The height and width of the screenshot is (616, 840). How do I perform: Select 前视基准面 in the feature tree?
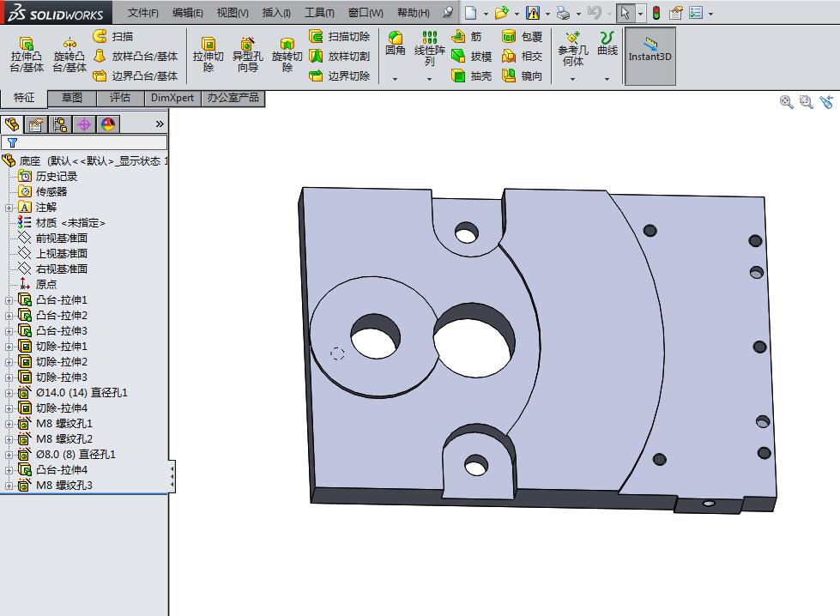tap(52, 238)
